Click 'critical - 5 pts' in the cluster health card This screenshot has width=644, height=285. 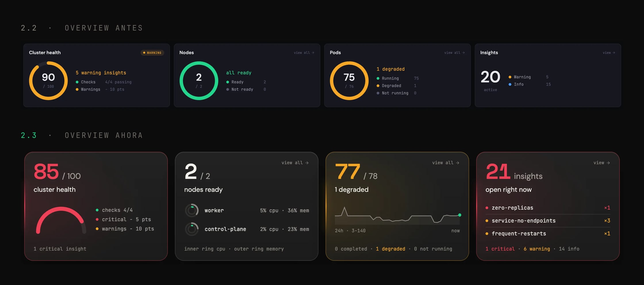tap(123, 219)
